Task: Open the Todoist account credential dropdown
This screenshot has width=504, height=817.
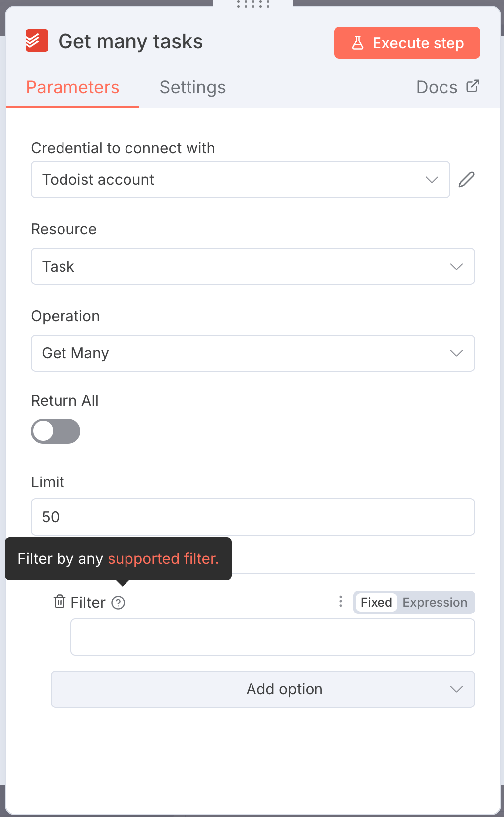Action: point(241,179)
